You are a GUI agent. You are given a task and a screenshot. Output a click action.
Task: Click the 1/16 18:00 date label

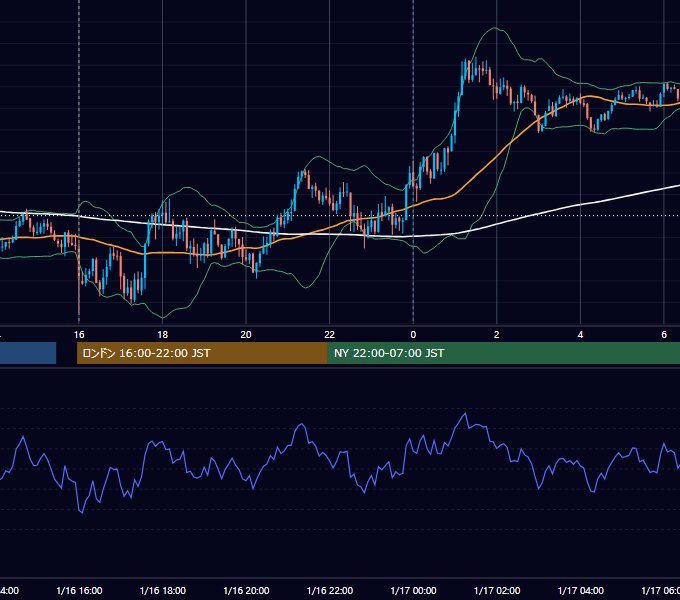coord(163,590)
